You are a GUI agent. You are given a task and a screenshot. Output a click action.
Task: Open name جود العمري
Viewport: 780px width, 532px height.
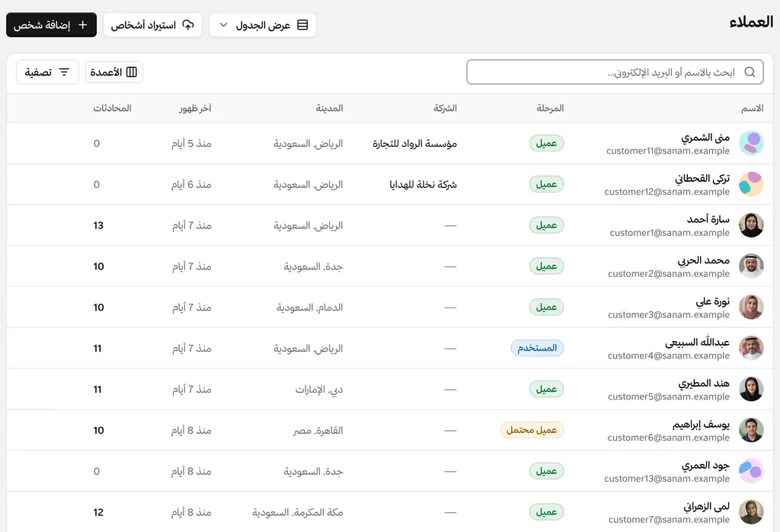coord(705,465)
